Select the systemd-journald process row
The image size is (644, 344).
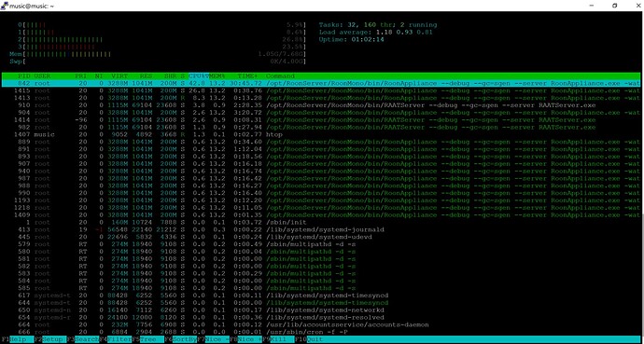click(320, 229)
